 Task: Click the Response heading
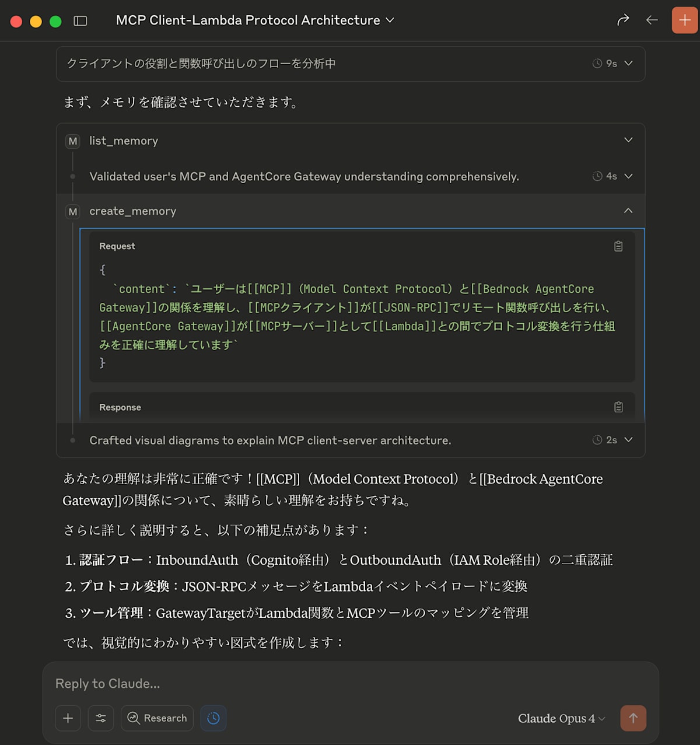click(x=120, y=407)
